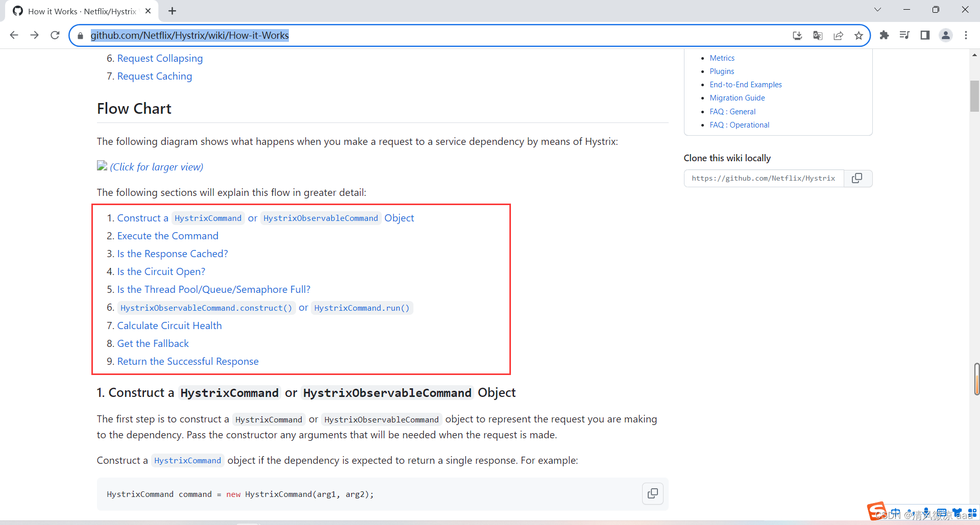Reload the page with the refresh icon

click(55, 35)
